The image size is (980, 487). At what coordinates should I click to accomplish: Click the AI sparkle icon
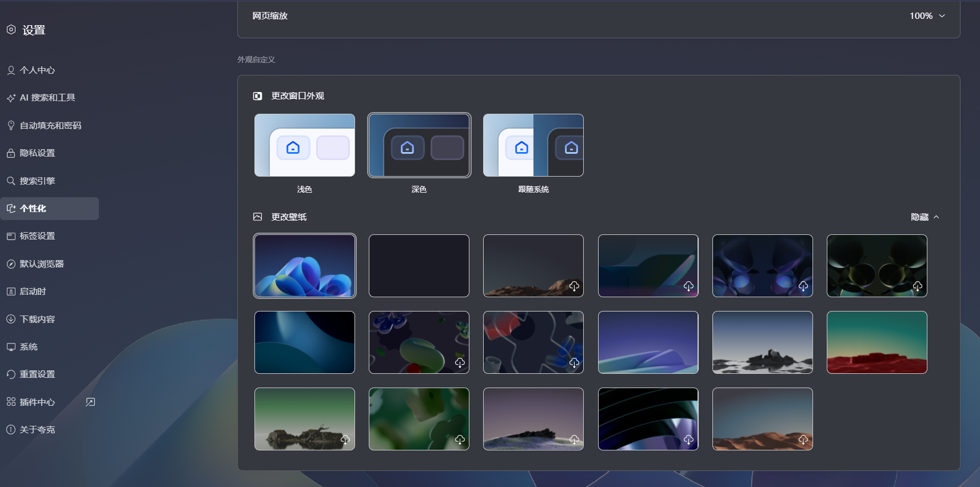click(x=11, y=98)
